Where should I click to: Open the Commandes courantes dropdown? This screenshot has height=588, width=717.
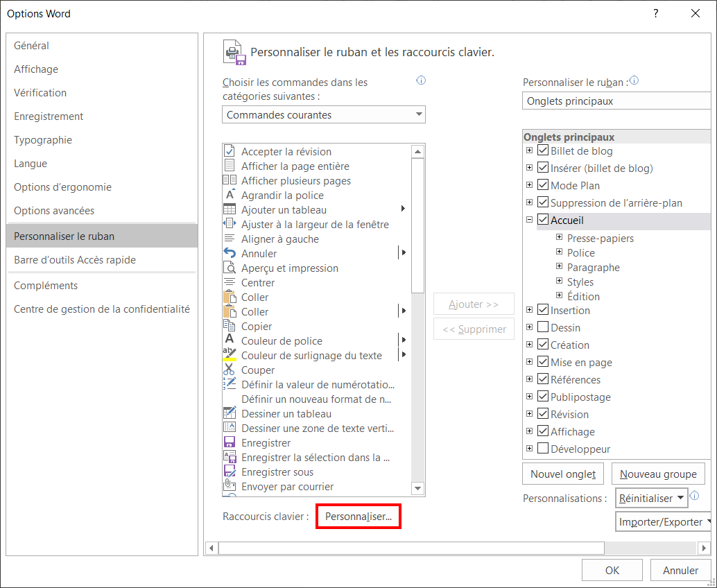point(324,115)
